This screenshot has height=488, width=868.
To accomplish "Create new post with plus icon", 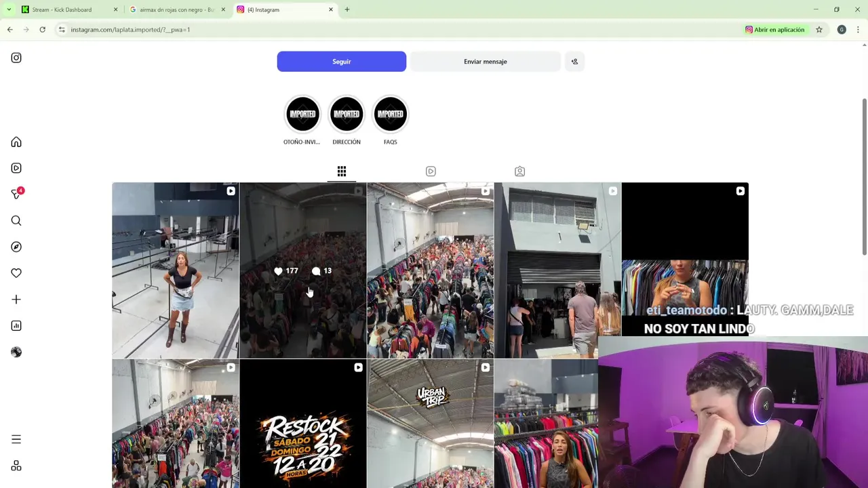I will (x=16, y=300).
